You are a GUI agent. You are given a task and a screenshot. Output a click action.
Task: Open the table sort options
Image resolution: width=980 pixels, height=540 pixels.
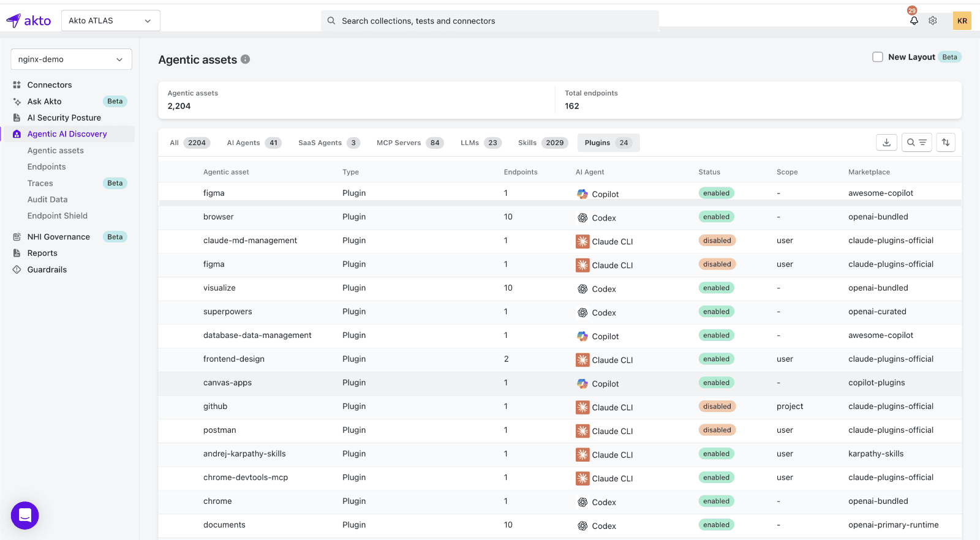pyautogui.click(x=946, y=143)
